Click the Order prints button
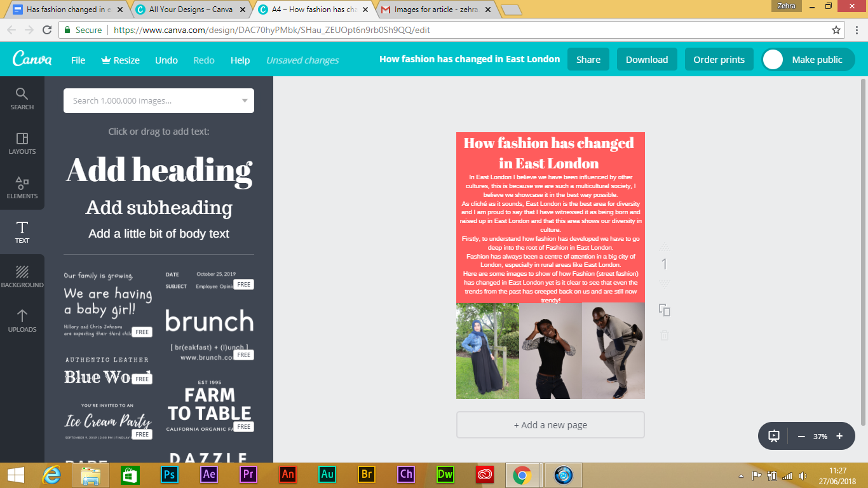This screenshot has width=868, height=488. pos(719,59)
